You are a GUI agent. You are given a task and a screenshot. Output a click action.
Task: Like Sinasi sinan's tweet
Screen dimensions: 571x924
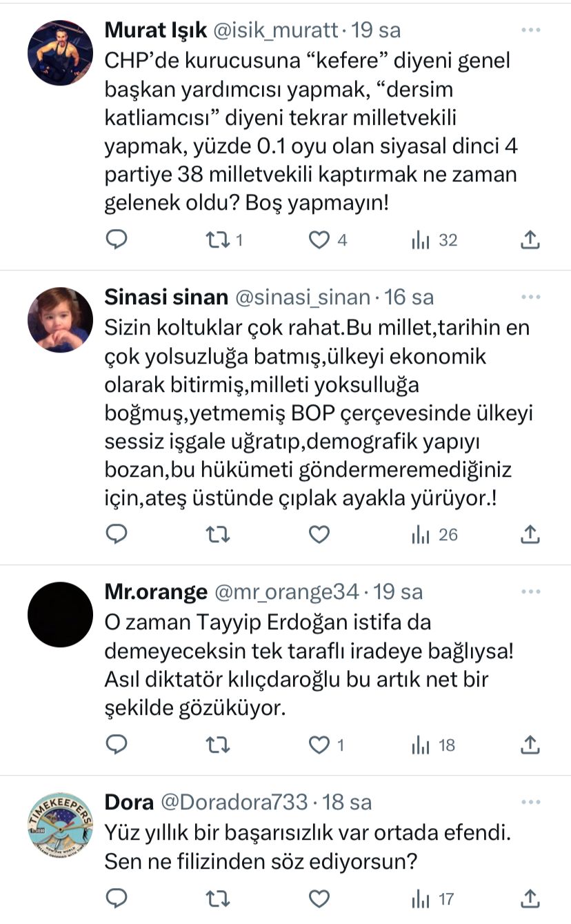click(x=319, y=534)
